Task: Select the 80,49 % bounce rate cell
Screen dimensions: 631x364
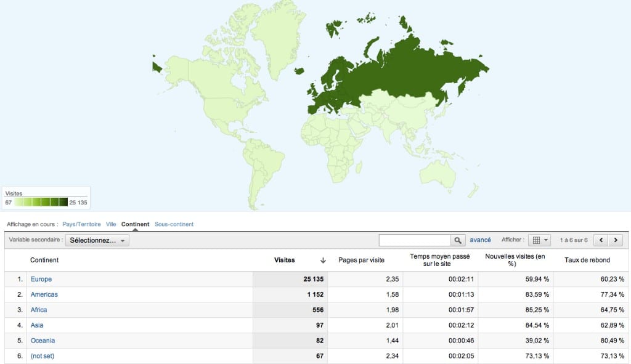Action: tap(591, 340)
